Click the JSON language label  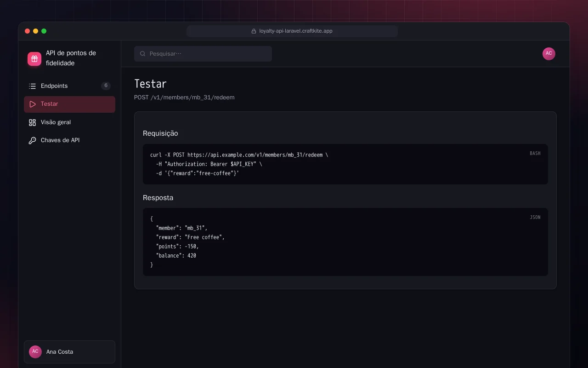tap(535, 217)
